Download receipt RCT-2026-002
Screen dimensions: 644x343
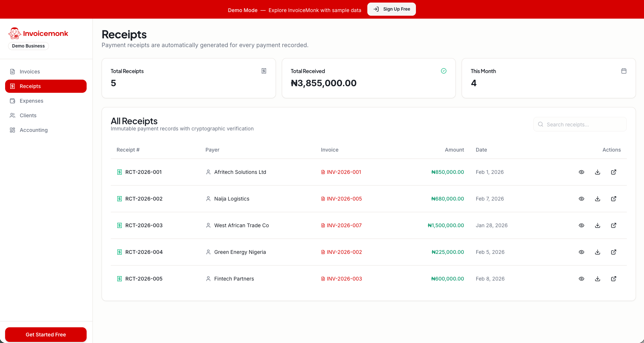pyautogui.click(x=598, y=199)
